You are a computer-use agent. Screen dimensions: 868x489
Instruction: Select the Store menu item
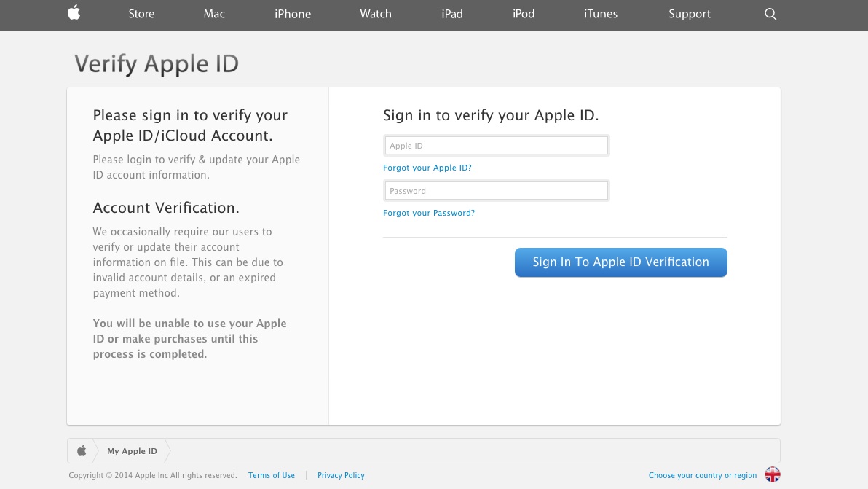click(141, 14)
